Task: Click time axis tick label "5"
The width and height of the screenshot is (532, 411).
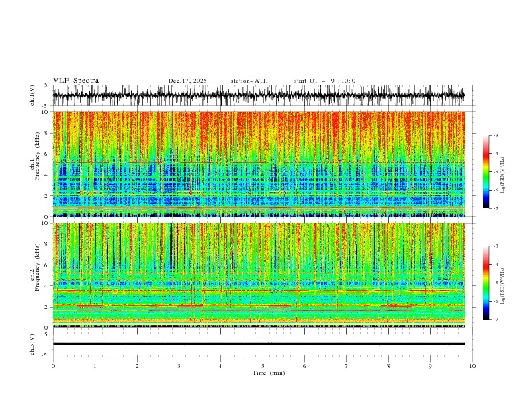Action: pos(263,366)
